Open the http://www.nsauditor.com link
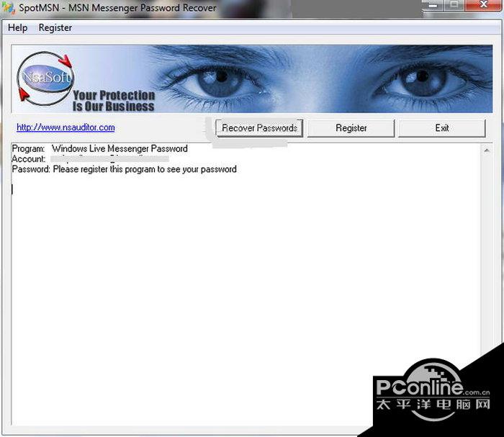The height and width of the screenshot is (437, 504). [x=66, y=127]
